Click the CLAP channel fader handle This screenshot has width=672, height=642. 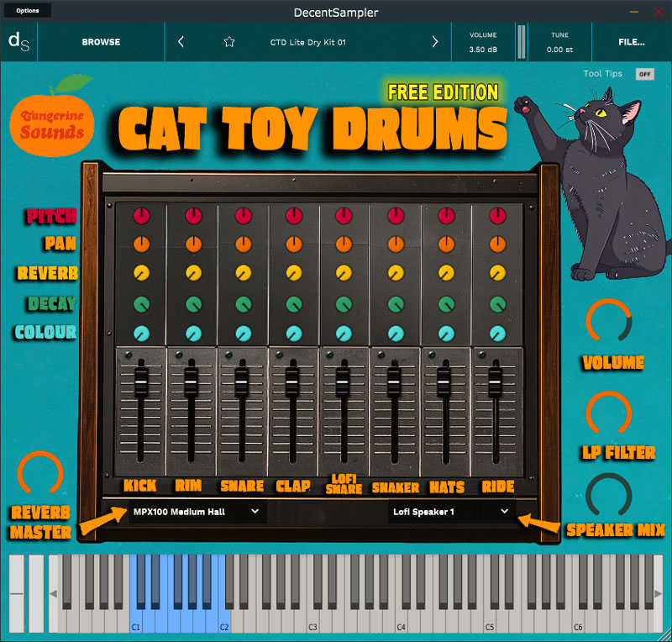coord(292,382)
